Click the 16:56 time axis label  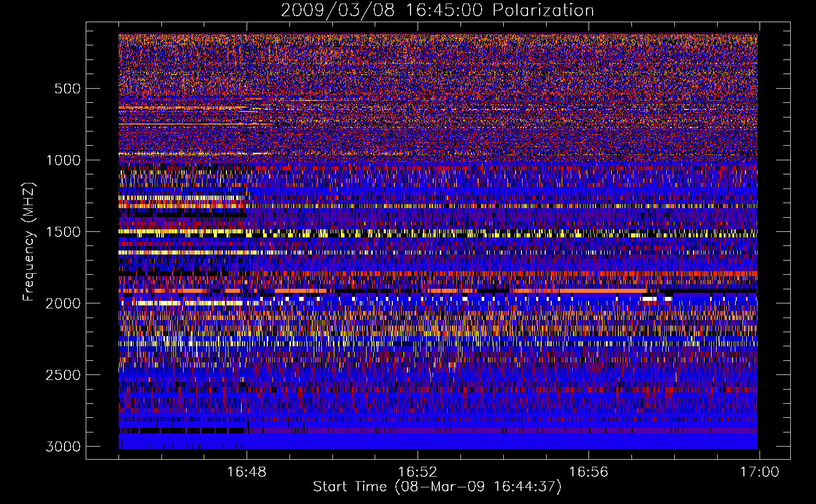pos(589,472)
